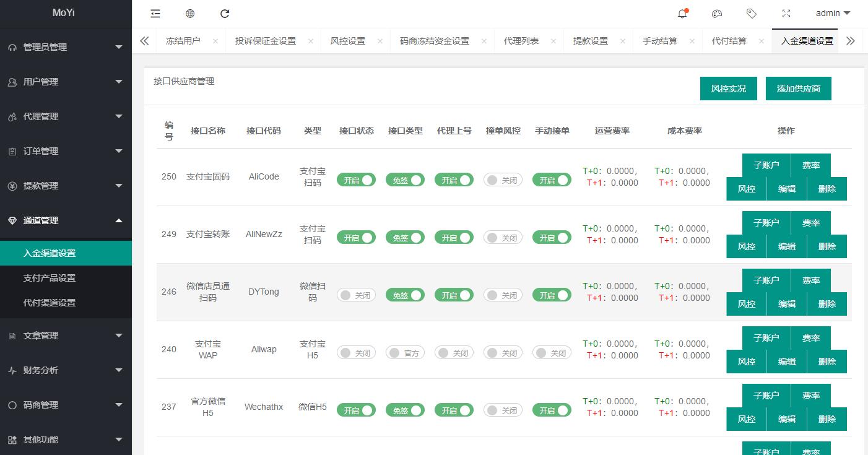
Task: Open the notification bell icon
Action: tap(682, 13)
